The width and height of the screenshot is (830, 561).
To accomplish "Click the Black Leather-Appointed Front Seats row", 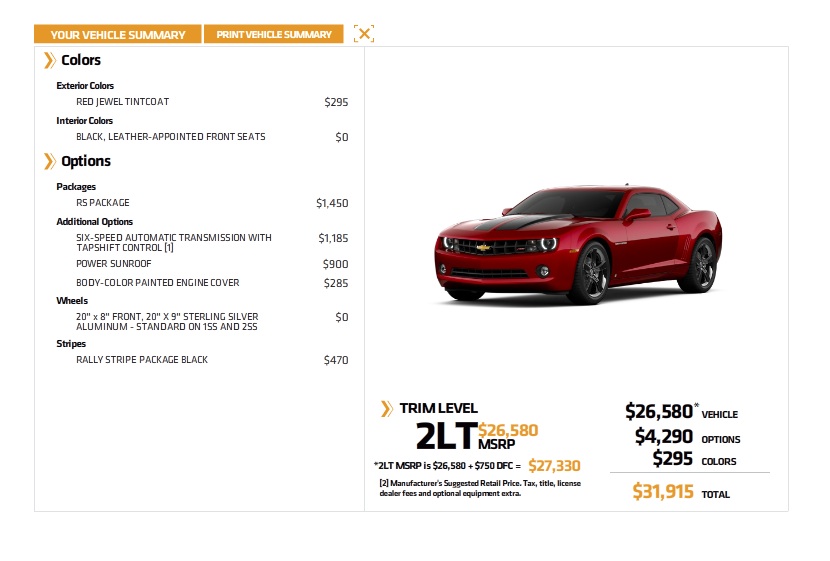I will click(171, 137).
